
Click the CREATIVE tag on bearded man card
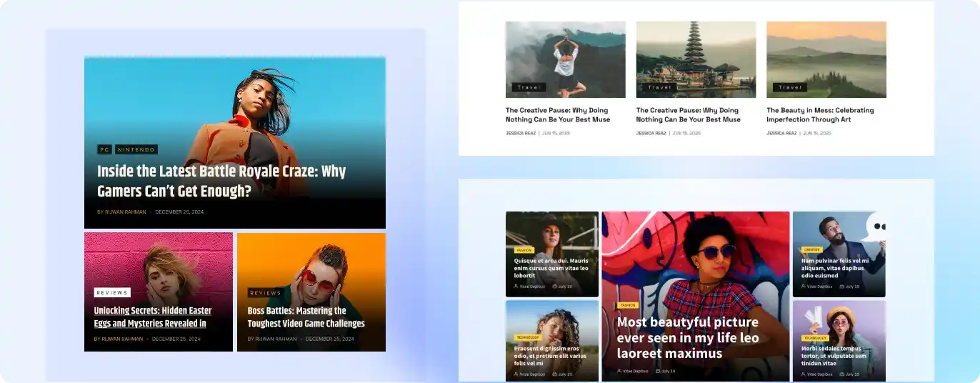(811, 249)
